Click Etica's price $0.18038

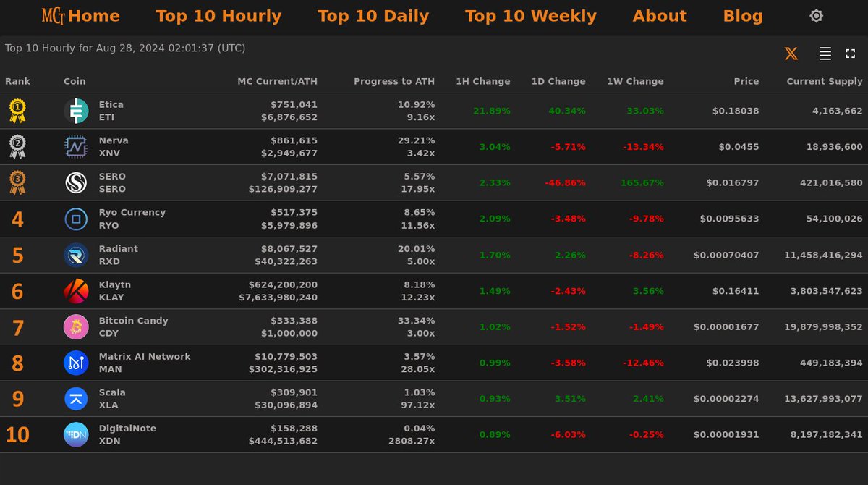point(736,111)
